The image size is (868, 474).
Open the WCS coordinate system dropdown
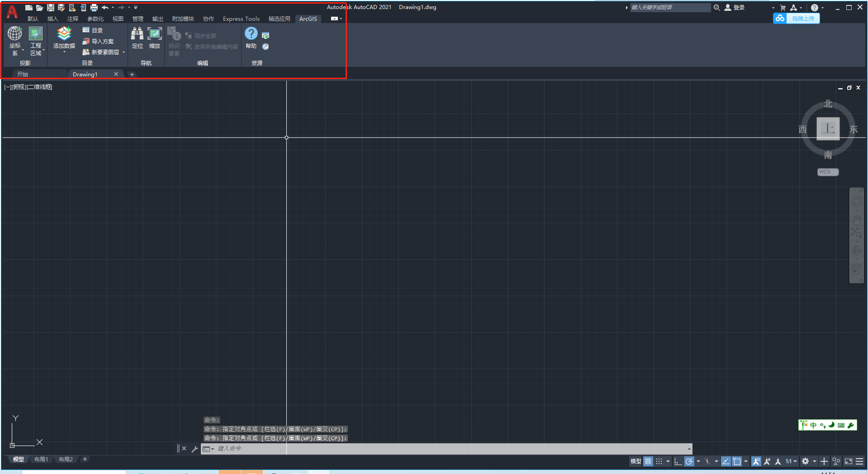(x=828, y=172)
